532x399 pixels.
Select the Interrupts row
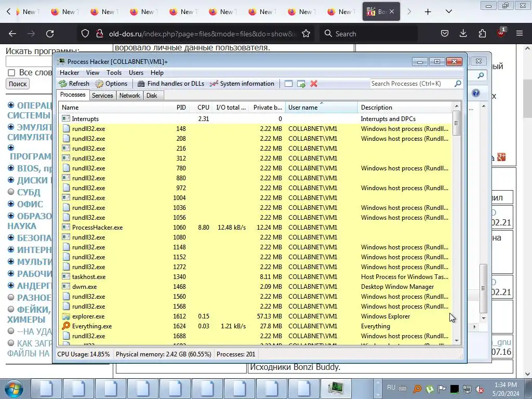[256, 119]
